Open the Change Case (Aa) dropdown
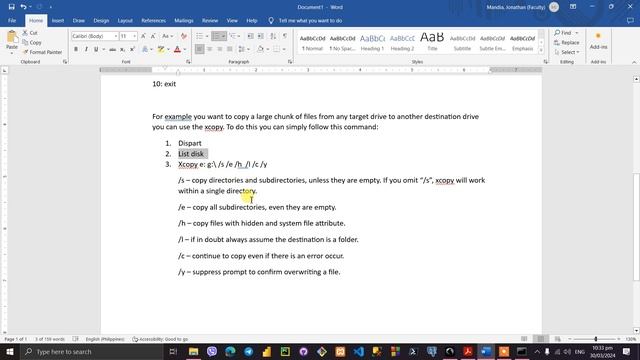 pyautogui.click(x=167, y=36)
